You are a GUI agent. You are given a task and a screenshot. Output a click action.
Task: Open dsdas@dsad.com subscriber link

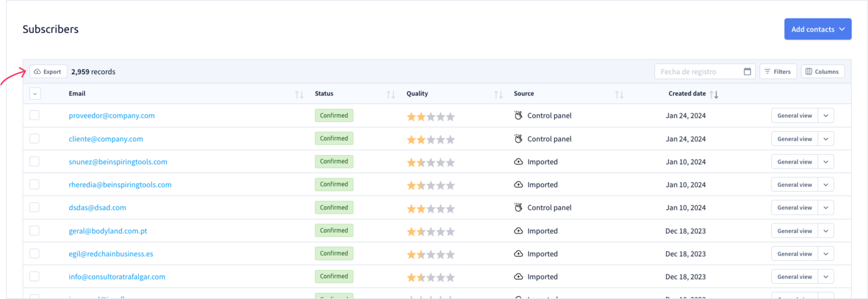click(x=97, y=207)
